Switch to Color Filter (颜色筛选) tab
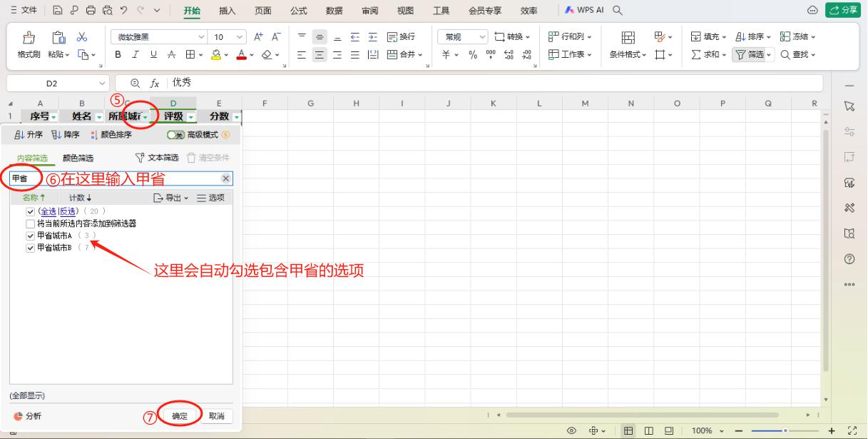The height and width of the screenshot is (439, 868). 78,158
